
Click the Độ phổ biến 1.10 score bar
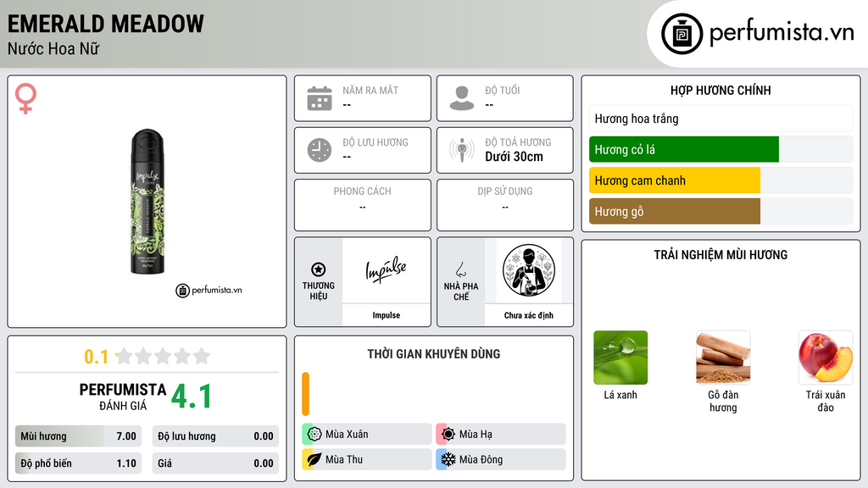[78, 463]
